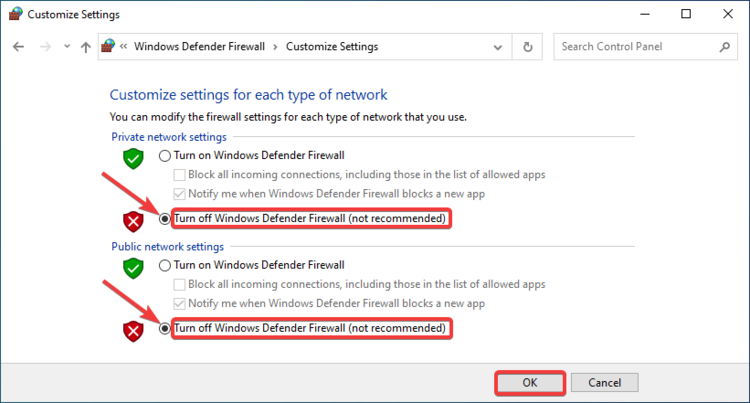Click the Public network settings heading
This screenshot has height=403, width=750.
tap(167, 247)
